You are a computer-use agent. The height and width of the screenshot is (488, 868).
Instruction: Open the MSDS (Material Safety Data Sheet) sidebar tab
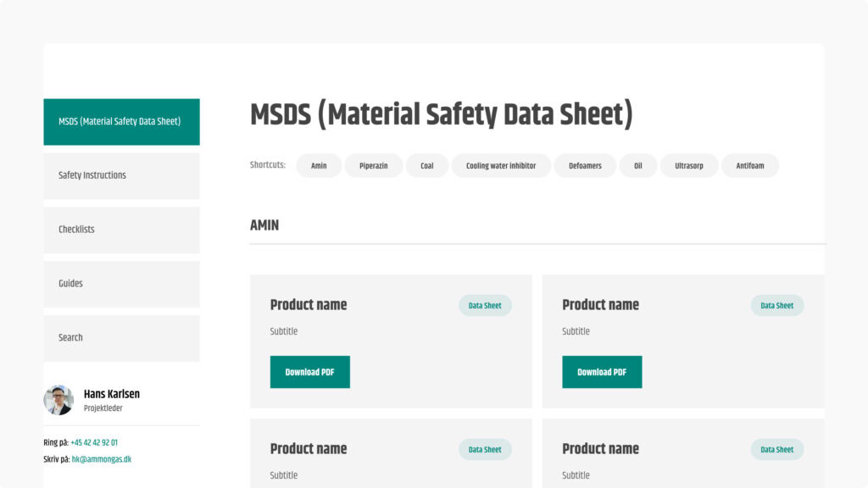(121, 122)
